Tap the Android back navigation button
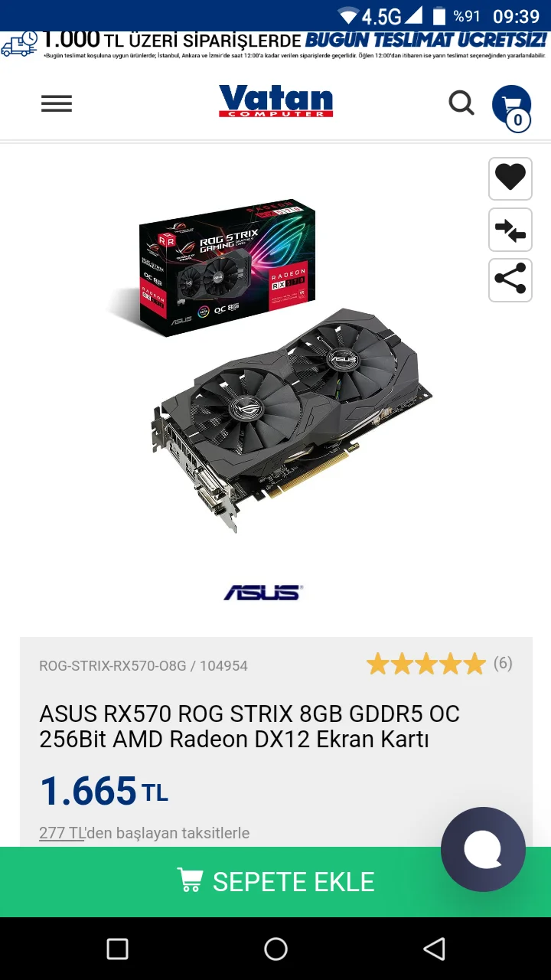This screenshot has height=980, width=551. [x=434, y=949]
